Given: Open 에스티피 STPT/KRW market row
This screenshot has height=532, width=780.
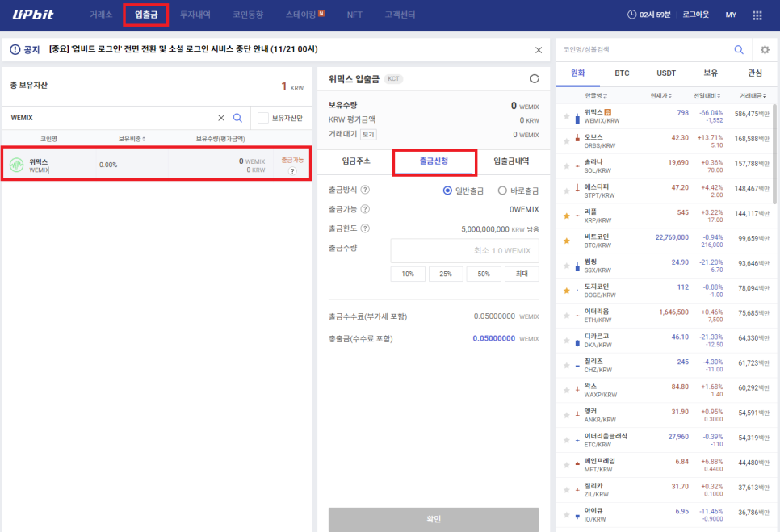Looking at the screenshot, I should [664, 191].
